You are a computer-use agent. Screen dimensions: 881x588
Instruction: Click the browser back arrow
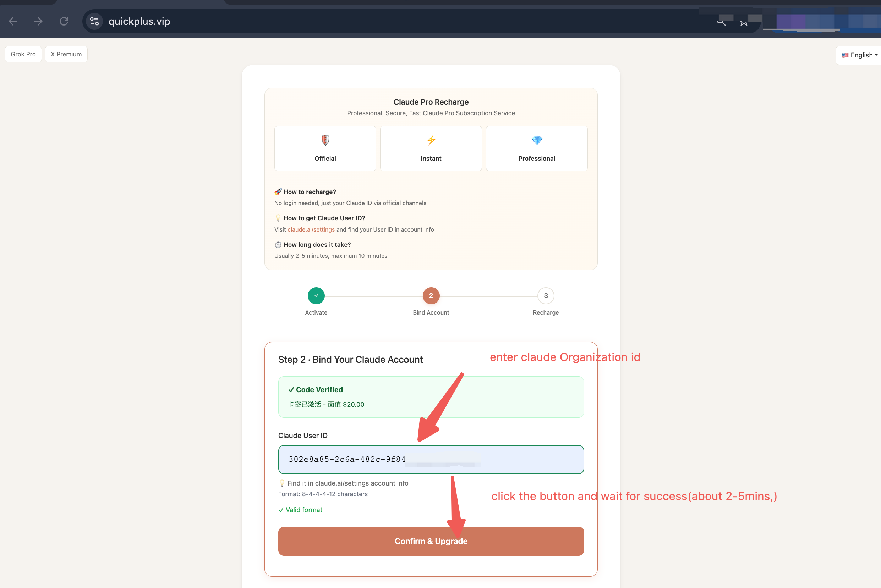tap(13, 21)
